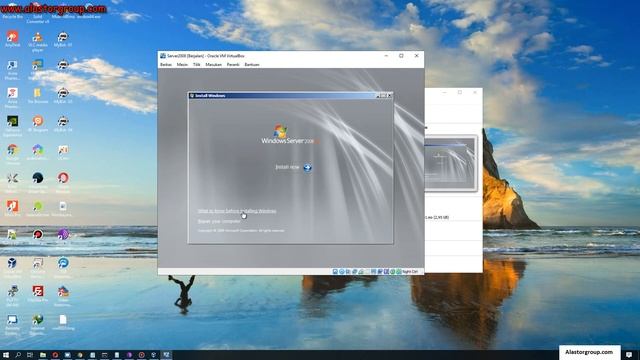Image resolution: width=640 pixels, height=360 pixels.
Task: Click the Install now arrow button
Action: click(307, 168)
